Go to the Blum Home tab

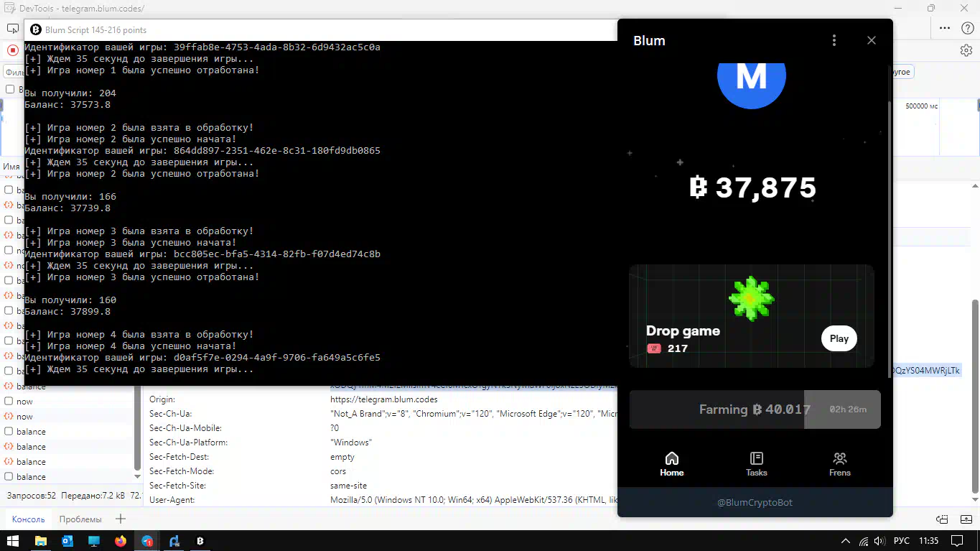(672, 464)
